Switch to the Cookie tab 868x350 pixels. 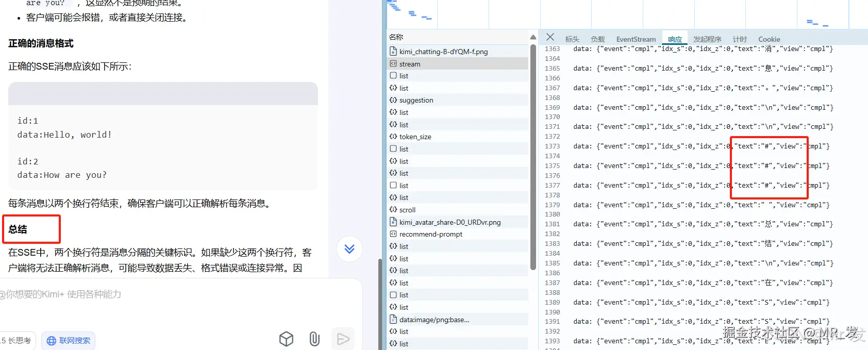pos(769,39)
